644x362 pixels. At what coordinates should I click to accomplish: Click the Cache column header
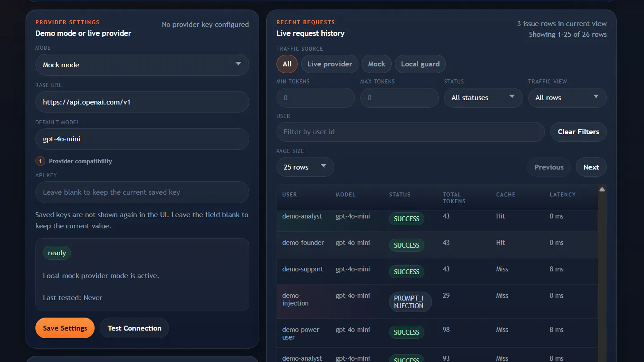506,194
